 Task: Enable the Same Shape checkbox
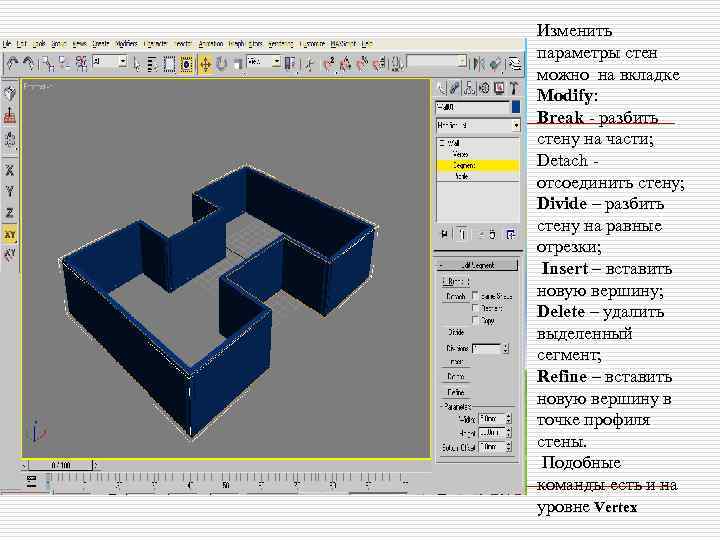[475, 296]
